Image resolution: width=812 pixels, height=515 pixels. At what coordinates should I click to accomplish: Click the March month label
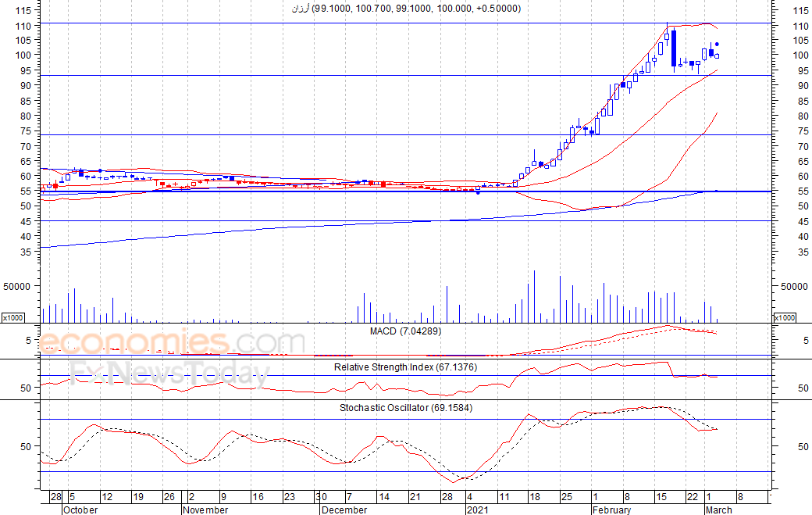click(718, 510)
